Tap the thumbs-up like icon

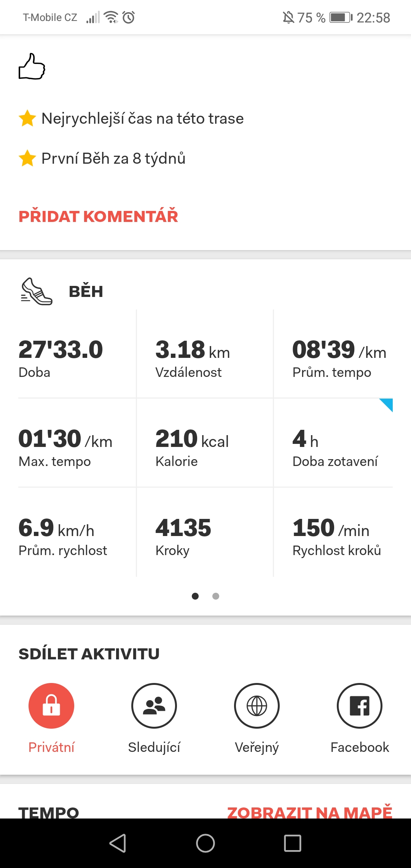[x=32, y=66]
